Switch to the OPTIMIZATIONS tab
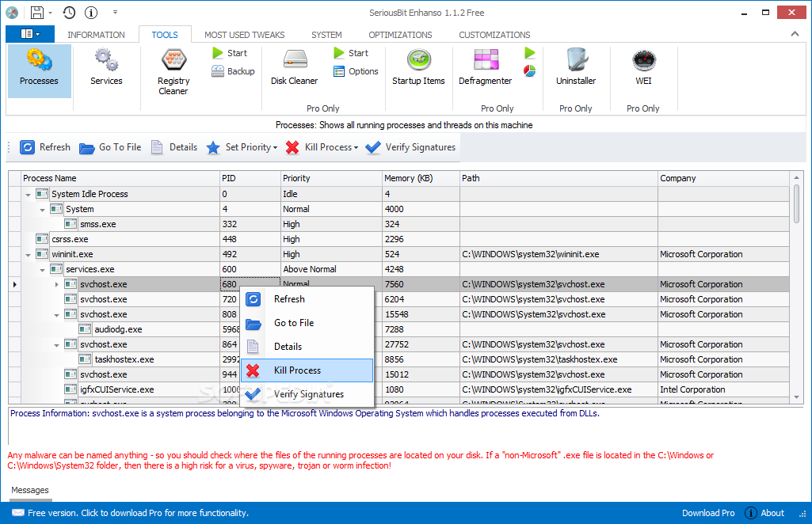The image size is (812, 524). [x=400, y=35]
